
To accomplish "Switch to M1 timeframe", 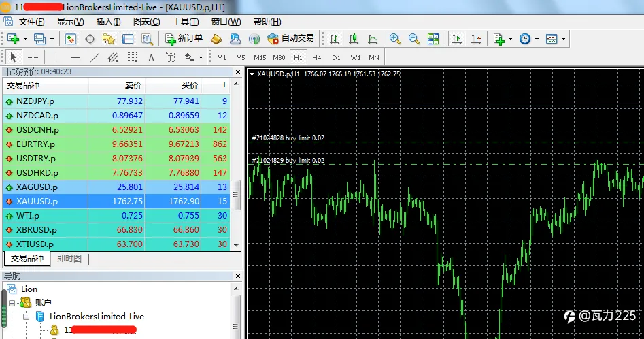I will point(222,58).
